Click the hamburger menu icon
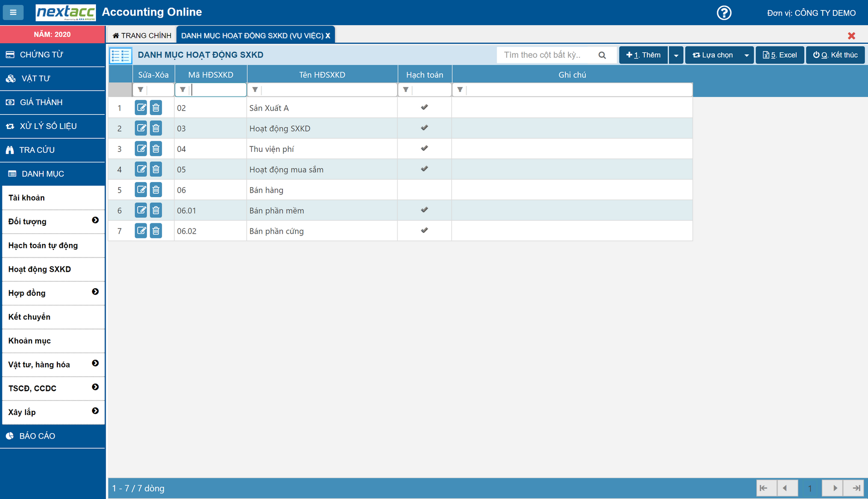 pyautogui.click(x=13, y=13)
